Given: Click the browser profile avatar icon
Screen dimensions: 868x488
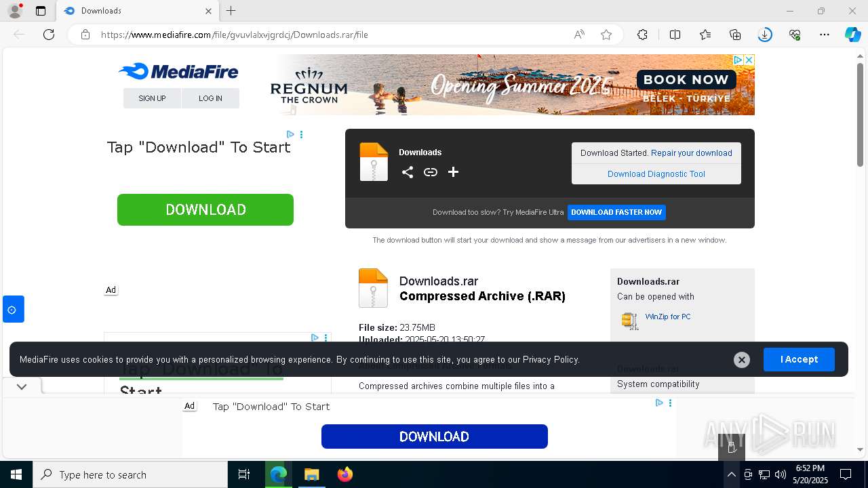Looking at the screenshot, I should pos(14,11).
